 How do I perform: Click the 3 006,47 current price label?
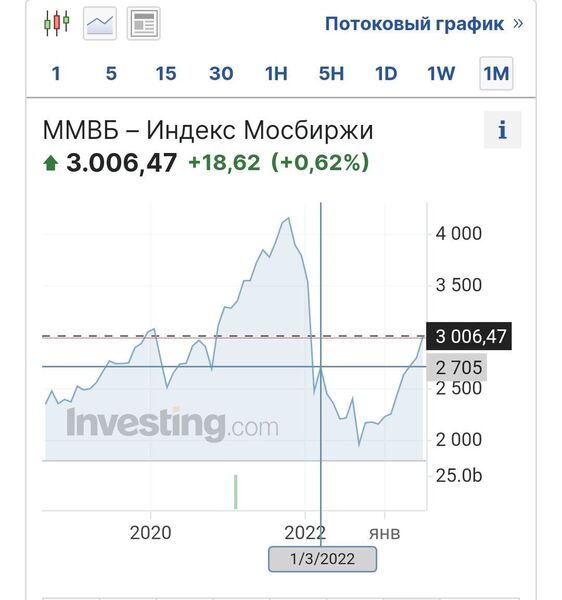click(x=469, y=336)
